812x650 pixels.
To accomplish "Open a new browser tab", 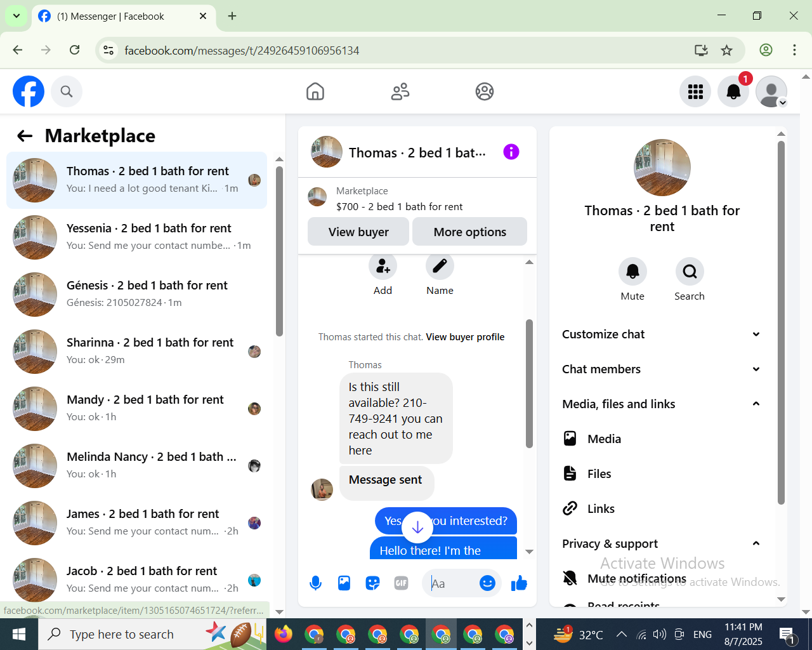I will coord(232,17).
